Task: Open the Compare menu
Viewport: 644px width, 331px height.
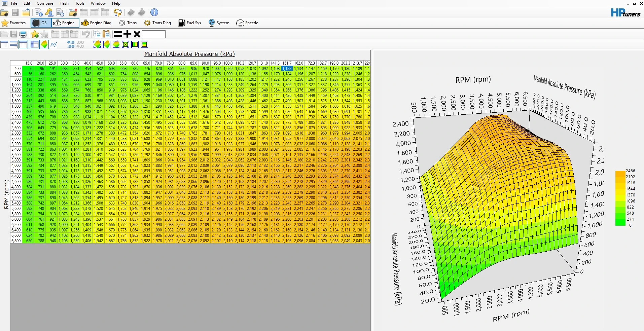Action: pyautogui.click(x=45, y=3)
